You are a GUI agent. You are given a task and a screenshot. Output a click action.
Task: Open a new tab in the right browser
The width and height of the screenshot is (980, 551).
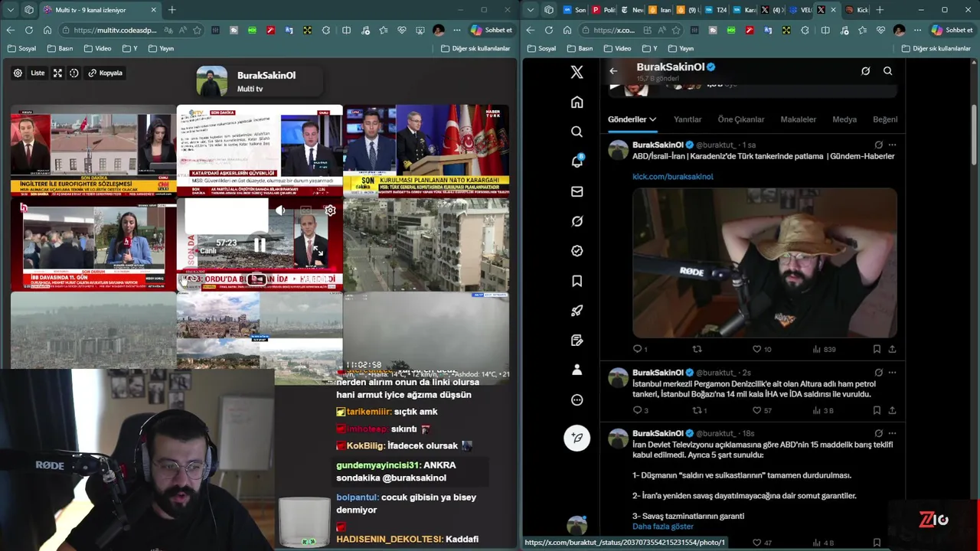[880, 10]
